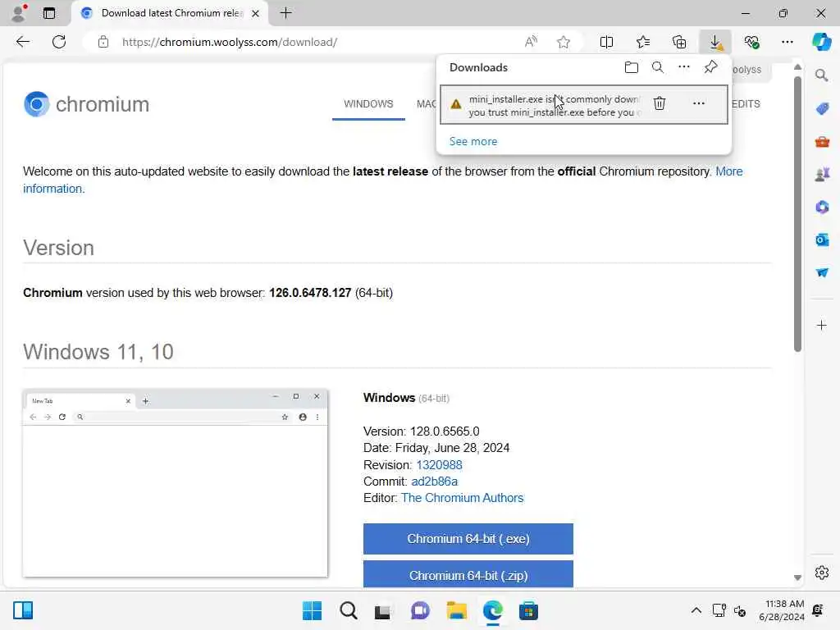
Task: Add this page to favorites star
Action: (x=563, y=42)
